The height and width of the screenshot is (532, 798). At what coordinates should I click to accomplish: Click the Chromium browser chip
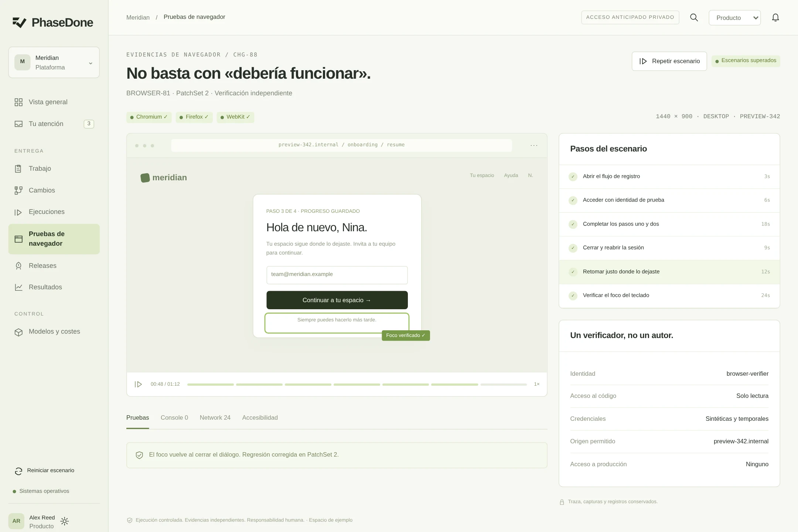[x=149, y=117]
